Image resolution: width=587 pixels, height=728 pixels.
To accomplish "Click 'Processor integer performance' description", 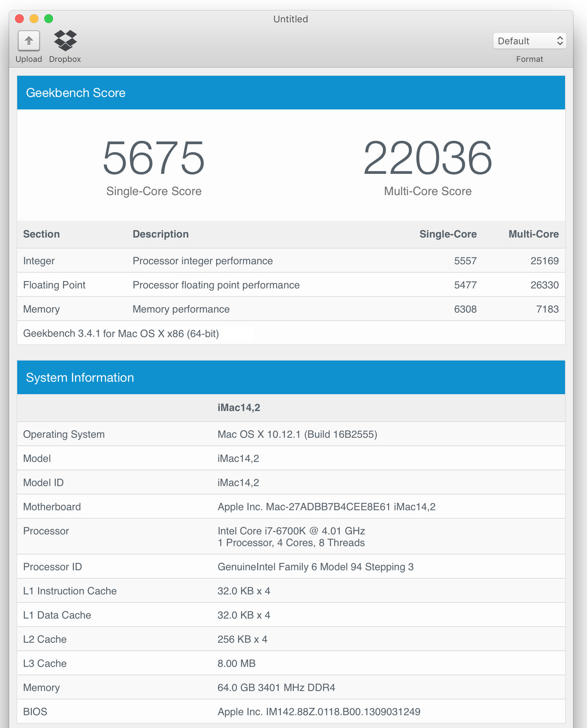I will (x=203, y=261).
